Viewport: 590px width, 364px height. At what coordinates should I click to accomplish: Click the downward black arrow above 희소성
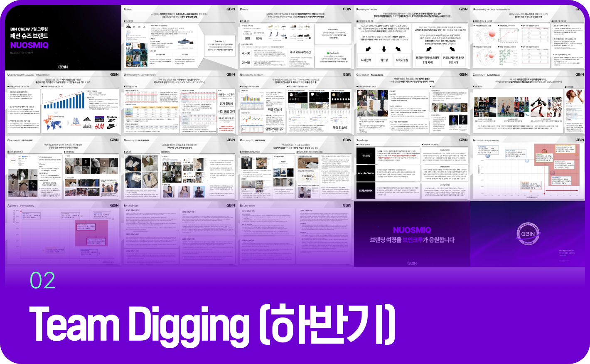click(x=384, y=49)
